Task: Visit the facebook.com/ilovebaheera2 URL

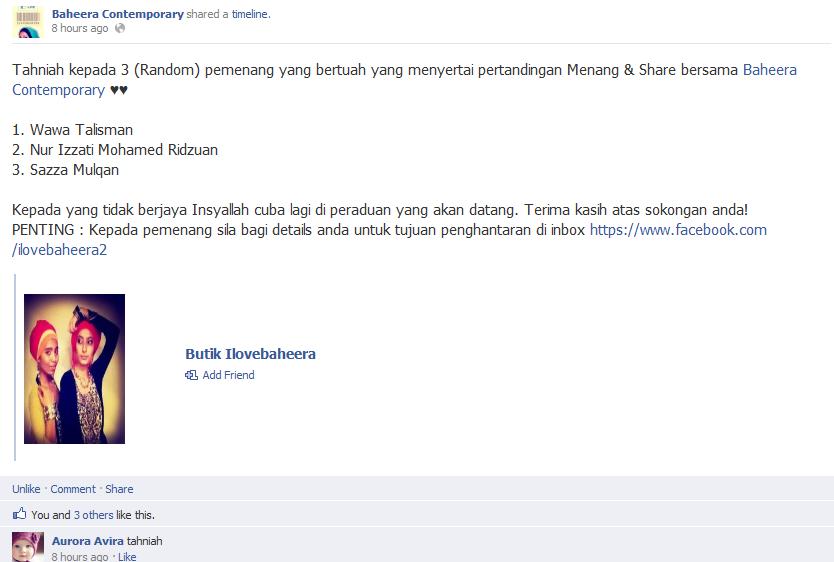Action: pyautogui.click(x=389, y=240)
